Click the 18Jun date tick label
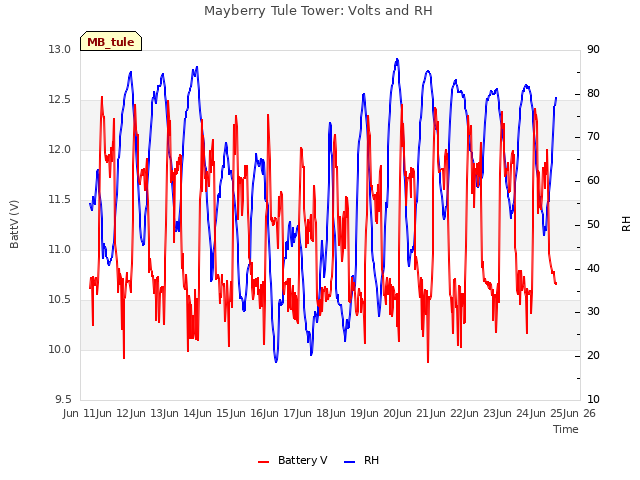This screenshot has width=640, height=480. 331,413
